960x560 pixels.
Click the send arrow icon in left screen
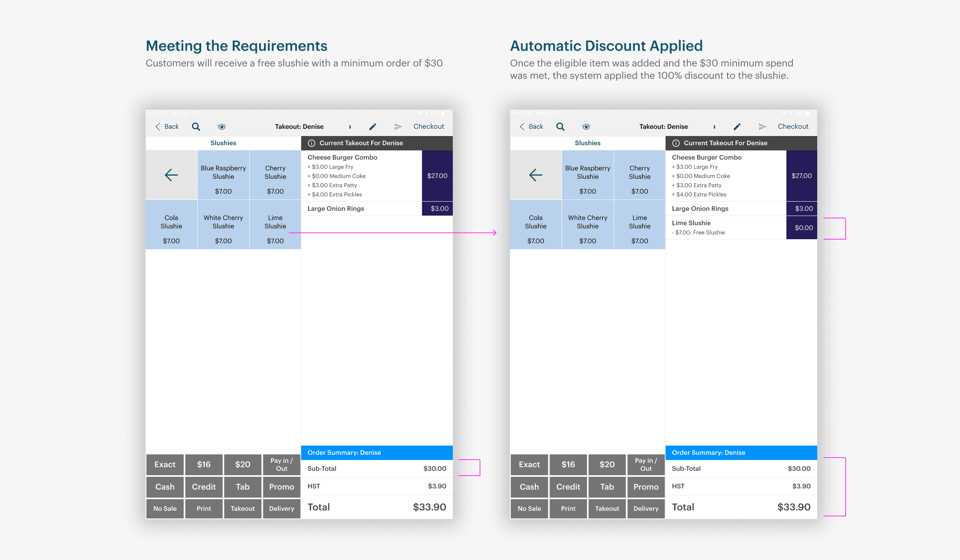tap(398, 127)
